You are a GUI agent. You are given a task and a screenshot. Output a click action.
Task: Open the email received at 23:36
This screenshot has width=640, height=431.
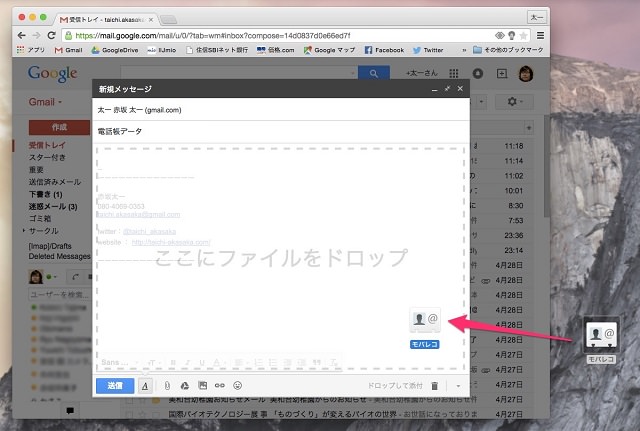(x=514, y=235)
